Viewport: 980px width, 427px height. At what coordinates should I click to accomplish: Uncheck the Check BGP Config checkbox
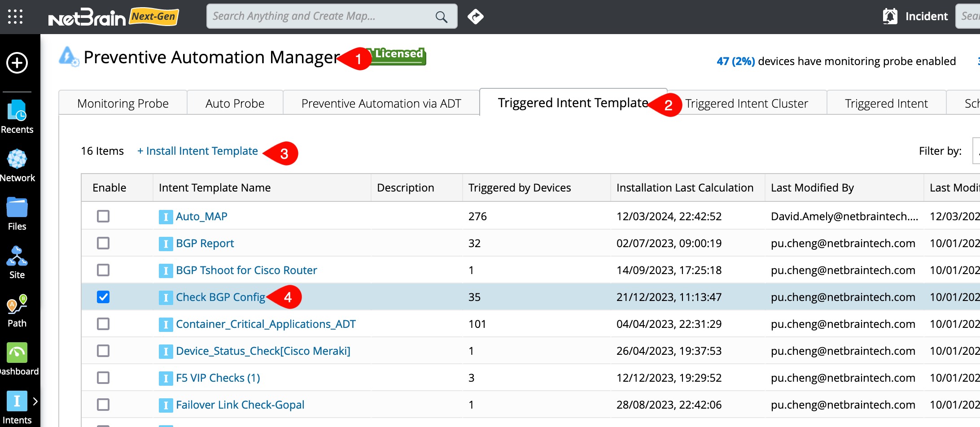click(x=103, y=297)
